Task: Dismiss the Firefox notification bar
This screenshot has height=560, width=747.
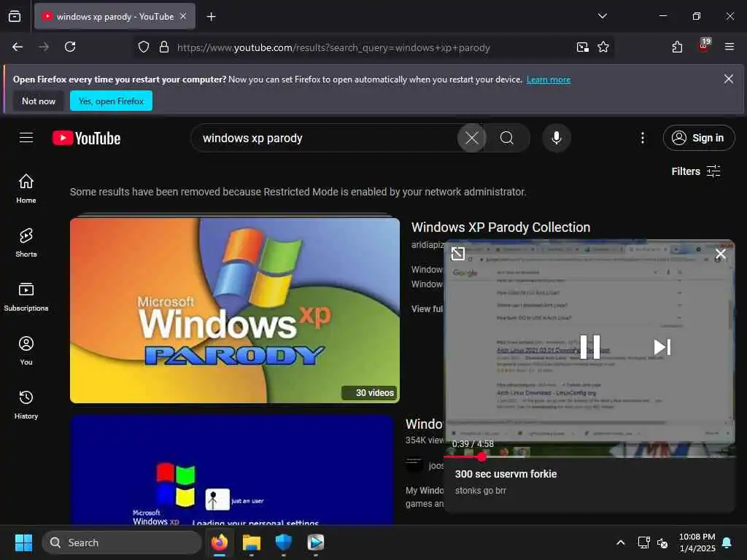Action: pos(729,79)
